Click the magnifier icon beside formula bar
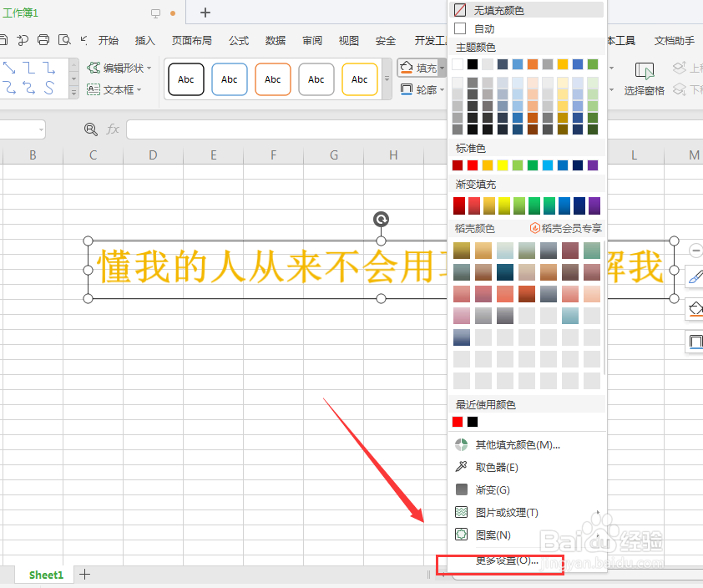This screenshot has width=703, height=588. point(90,129)
